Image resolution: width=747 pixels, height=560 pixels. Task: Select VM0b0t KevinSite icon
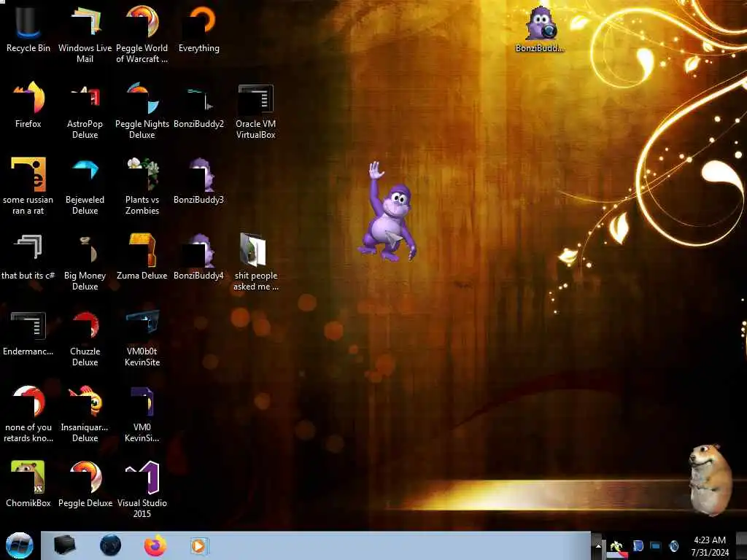click(x=142, y=337)
